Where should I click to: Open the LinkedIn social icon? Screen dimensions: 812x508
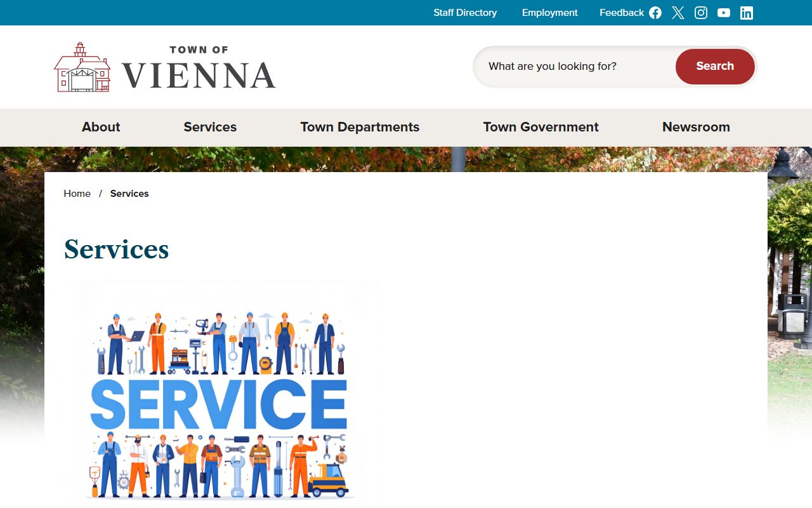747,13
